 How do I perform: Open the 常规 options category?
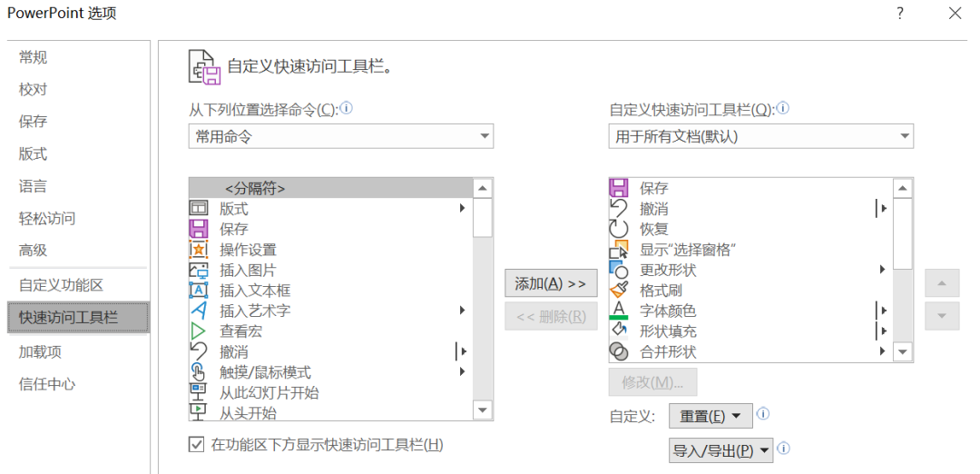(x=34, y=57)
